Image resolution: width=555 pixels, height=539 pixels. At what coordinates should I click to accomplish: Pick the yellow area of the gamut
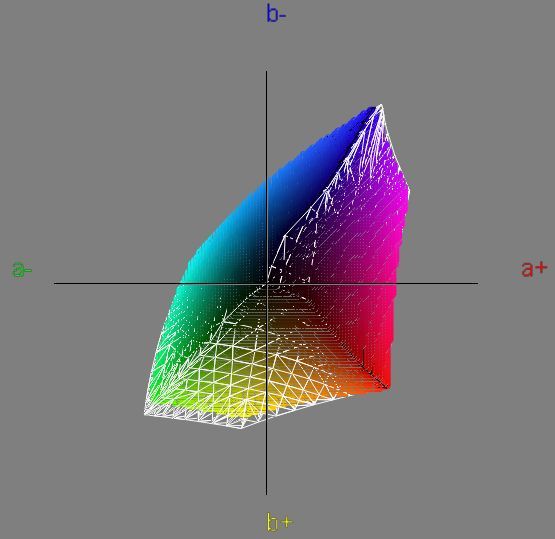(248, 403)
